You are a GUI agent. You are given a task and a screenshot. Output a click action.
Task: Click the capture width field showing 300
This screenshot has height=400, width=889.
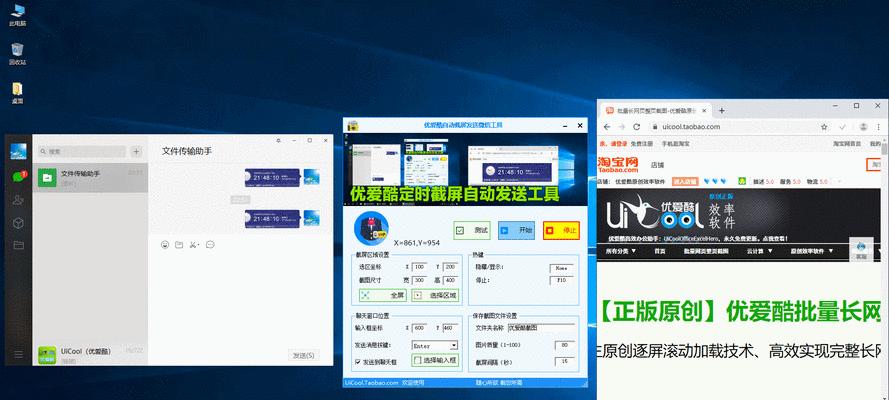[x=420, y=280]
